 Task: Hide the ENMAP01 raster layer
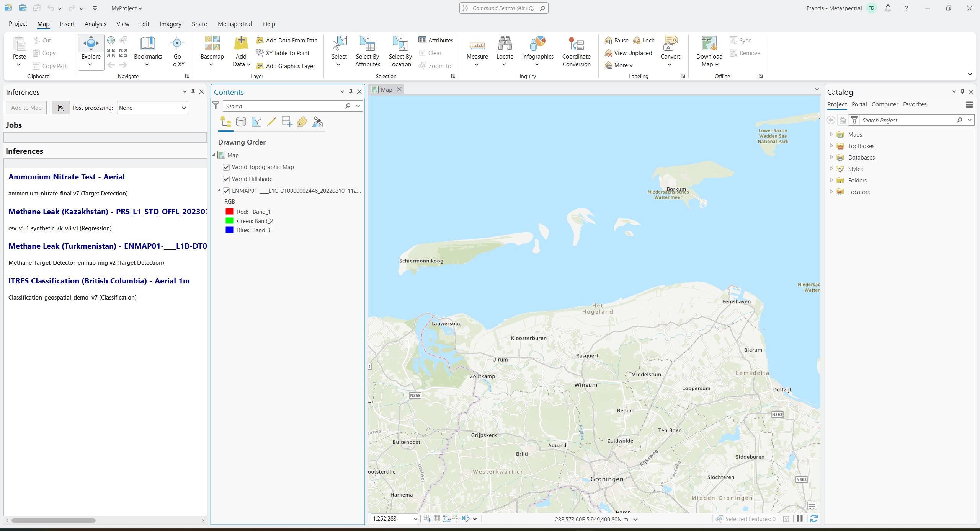pyautogui.click(x=226, y=191)
